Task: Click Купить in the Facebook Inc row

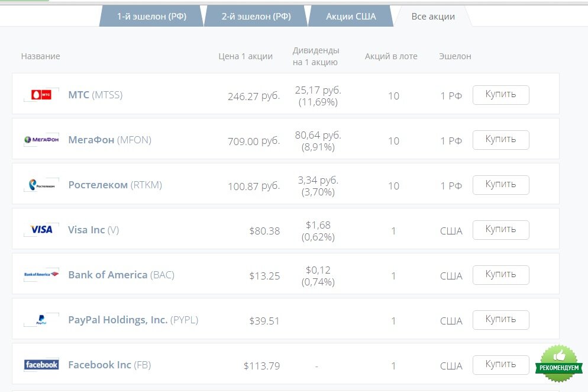Action: click(500, 365)
